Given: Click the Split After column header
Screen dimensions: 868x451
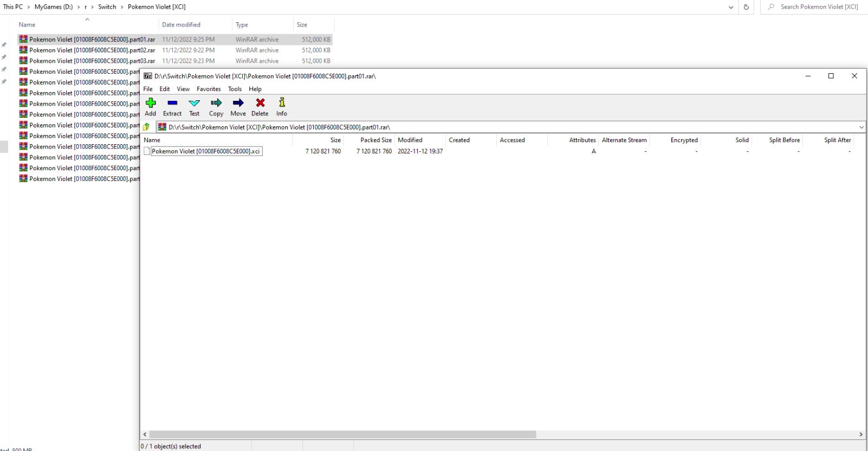Looking at the screenshot, I should click(x=828, y=140).
